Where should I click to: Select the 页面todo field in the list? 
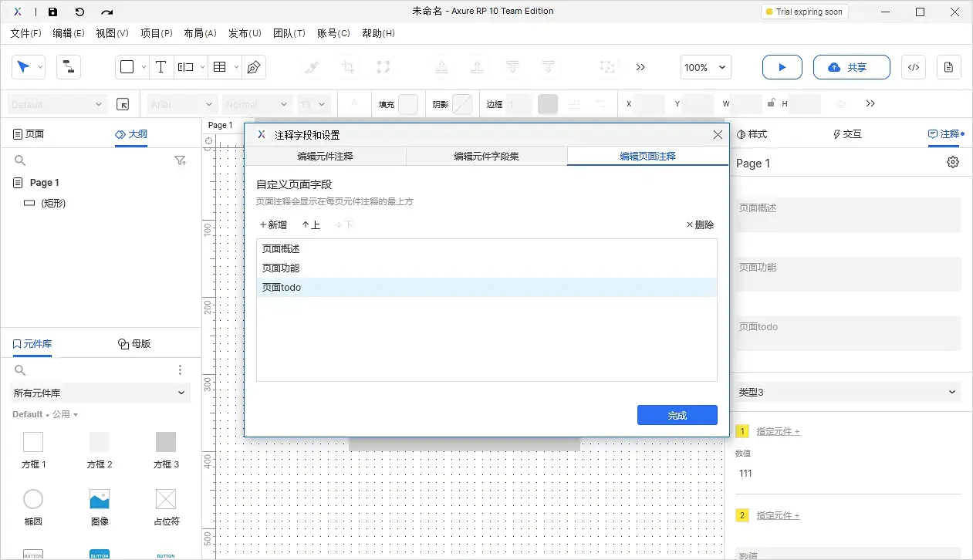point(281,287)
